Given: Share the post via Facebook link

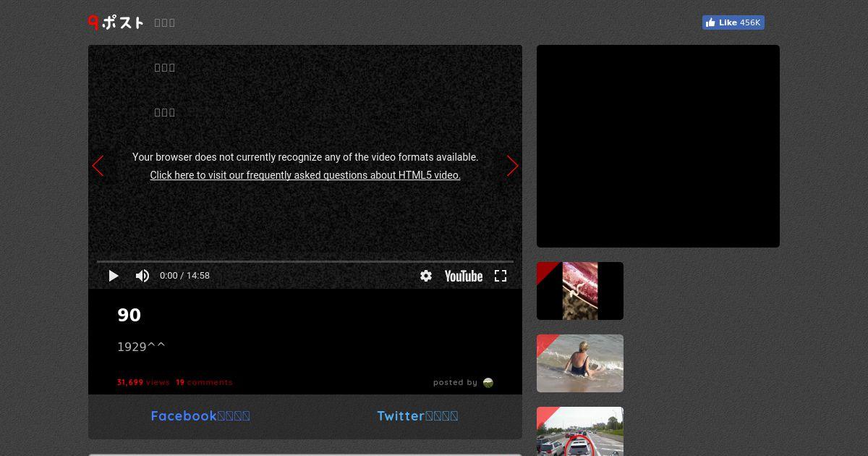Looking at the screenshot, I should pyautogui.click(x=200, y=415).
